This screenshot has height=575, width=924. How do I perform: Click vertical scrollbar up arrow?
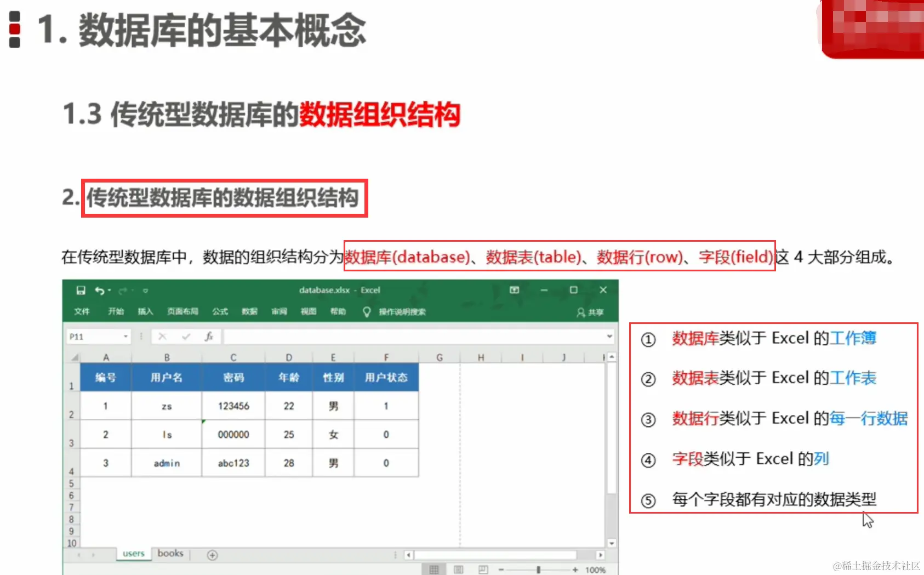coord(612,357)
